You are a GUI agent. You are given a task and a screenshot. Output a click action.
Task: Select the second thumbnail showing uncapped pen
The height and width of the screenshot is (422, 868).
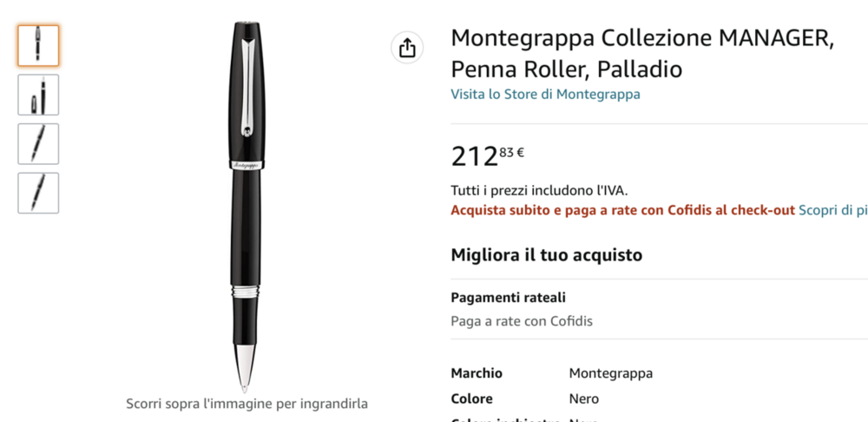(38, 95)
